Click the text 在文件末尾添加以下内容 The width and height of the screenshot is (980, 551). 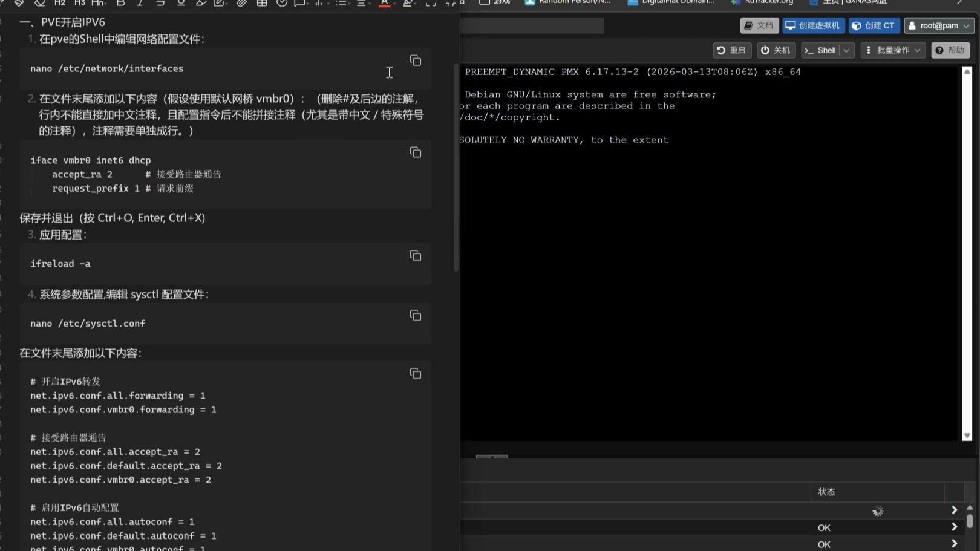point(80,353)
